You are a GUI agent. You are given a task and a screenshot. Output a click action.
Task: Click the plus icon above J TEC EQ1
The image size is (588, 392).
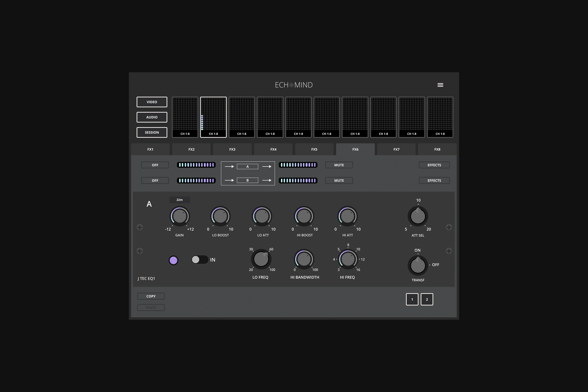pyautogui.click(x=140, y=251)
